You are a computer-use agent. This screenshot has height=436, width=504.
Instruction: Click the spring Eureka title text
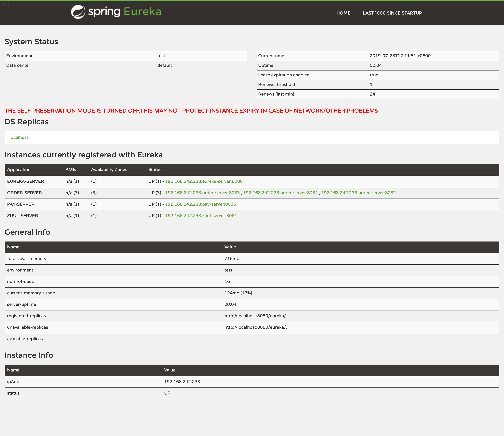click(125, 12)
